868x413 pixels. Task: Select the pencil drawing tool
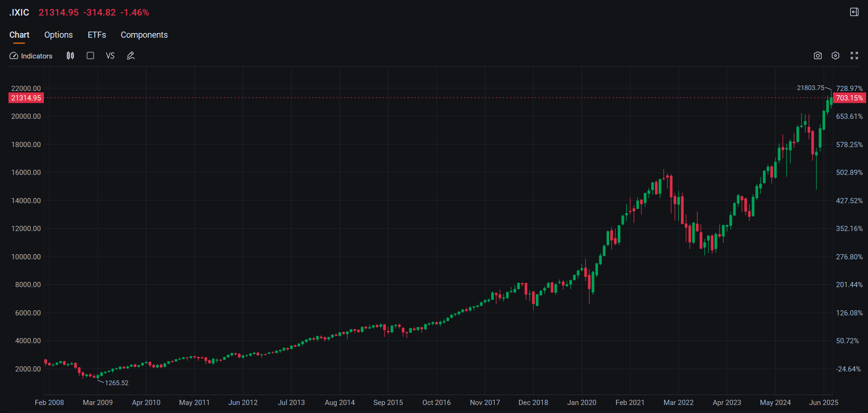tap(131, 56)
